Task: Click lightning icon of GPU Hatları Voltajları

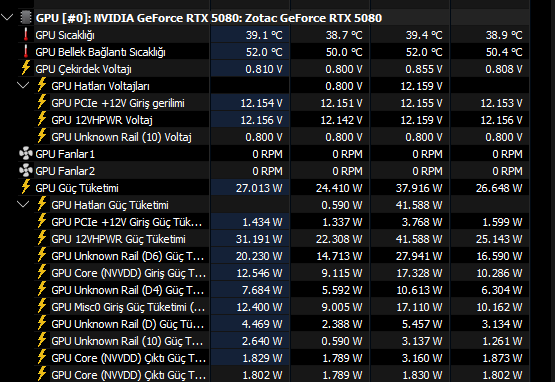Action: tap(42, 85)
